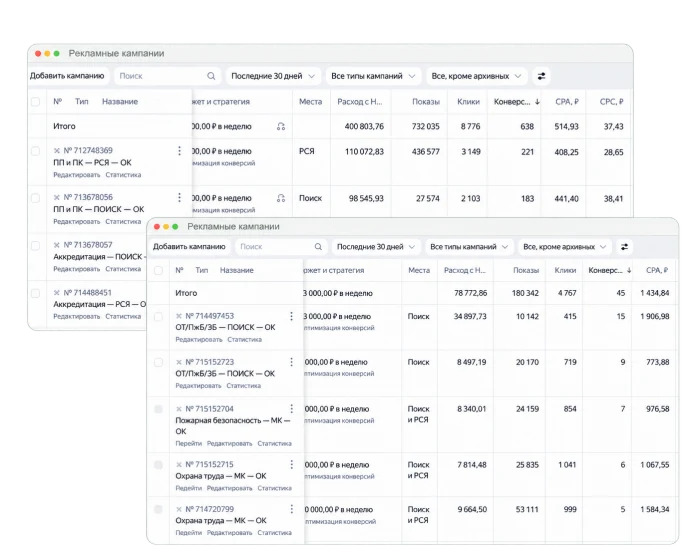
Task: Click status icon beside № 715152723
Action: click(179, 362)
